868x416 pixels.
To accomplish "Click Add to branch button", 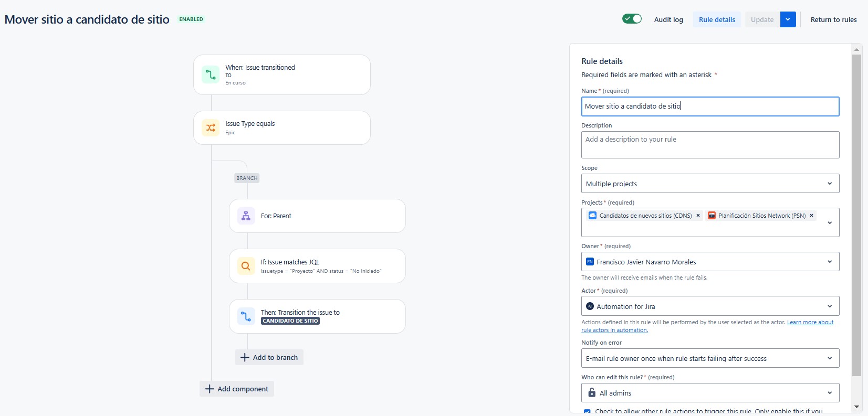I will pyautogui.click(x=269, y=357).
